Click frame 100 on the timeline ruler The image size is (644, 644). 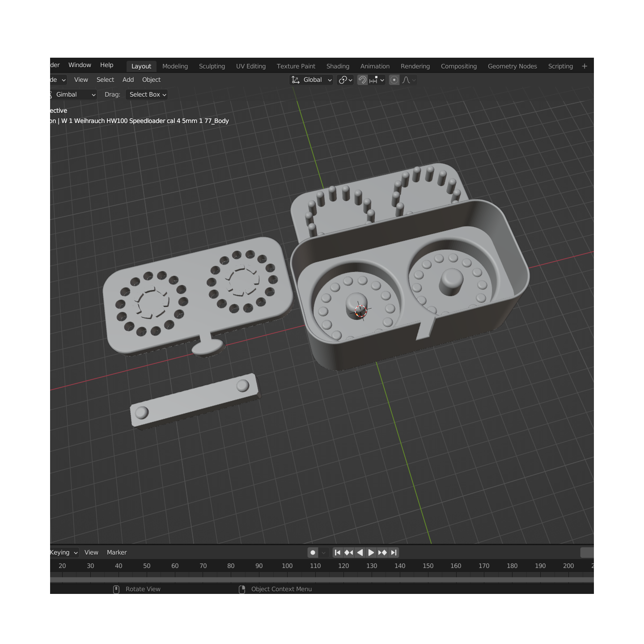coord(287,566)
